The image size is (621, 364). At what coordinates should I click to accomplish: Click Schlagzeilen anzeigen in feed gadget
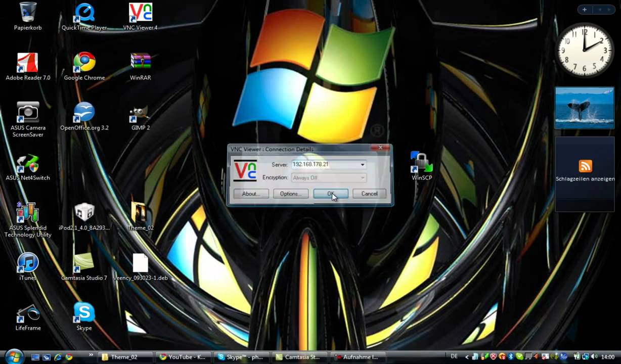click(585, 179)
